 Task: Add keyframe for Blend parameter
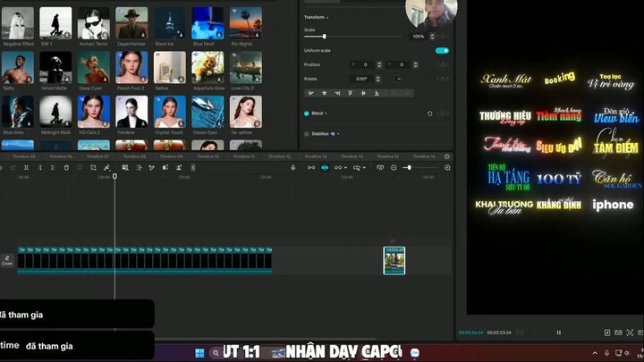[443, 114]
